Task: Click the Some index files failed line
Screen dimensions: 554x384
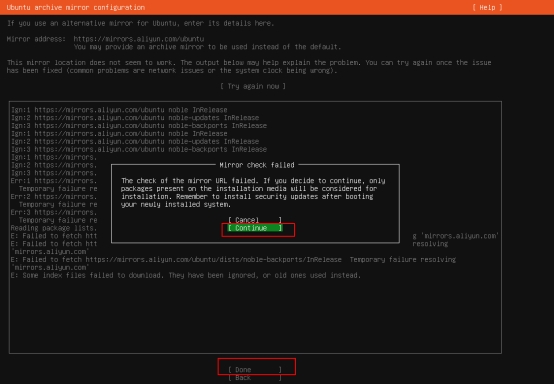Action: 186,275
